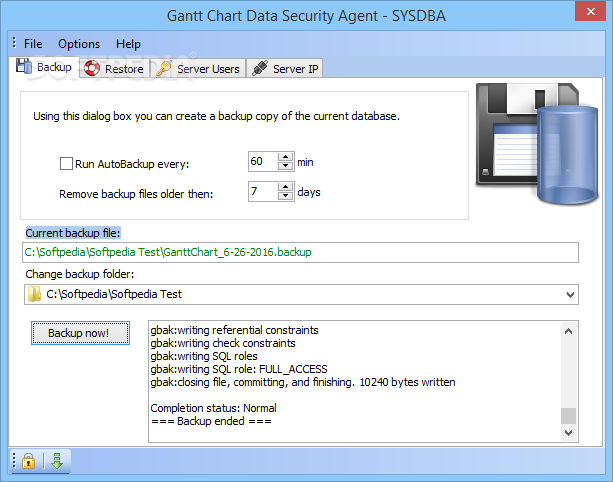Decrease days value with down arrow
613x482 pixels.
(x=286, y=196)
